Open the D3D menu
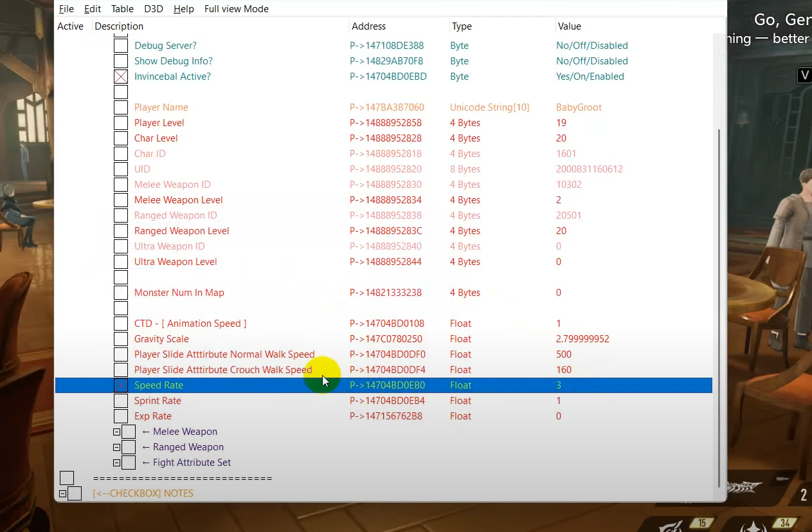 click(154, 9)
